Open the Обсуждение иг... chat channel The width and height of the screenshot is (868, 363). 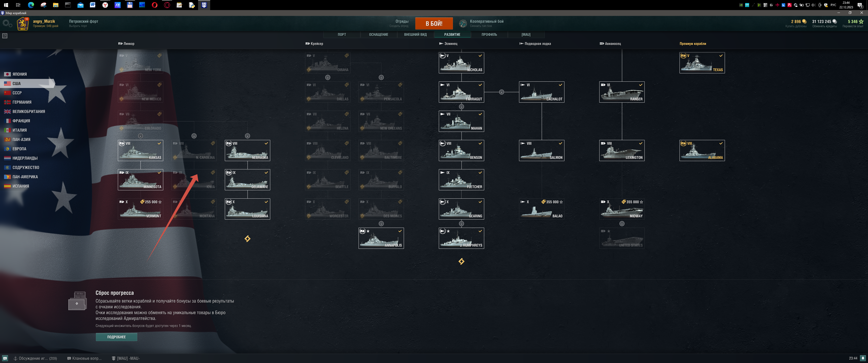point(35,358)
